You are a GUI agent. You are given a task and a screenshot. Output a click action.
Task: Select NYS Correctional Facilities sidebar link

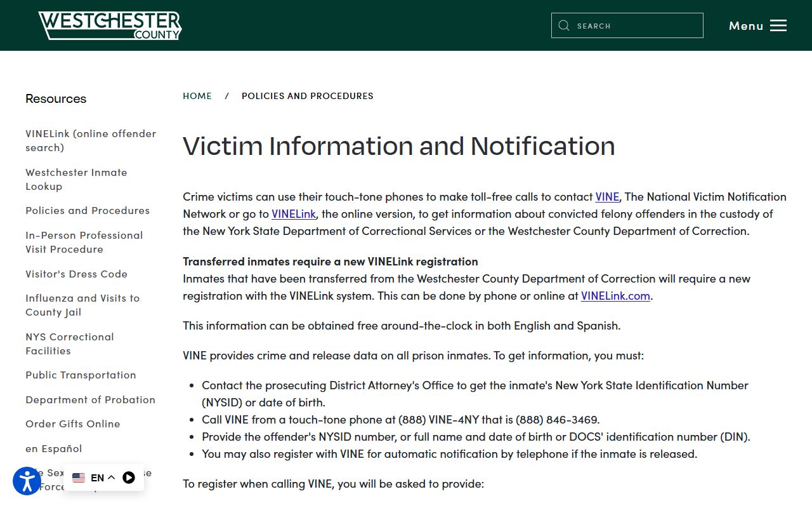70,344
